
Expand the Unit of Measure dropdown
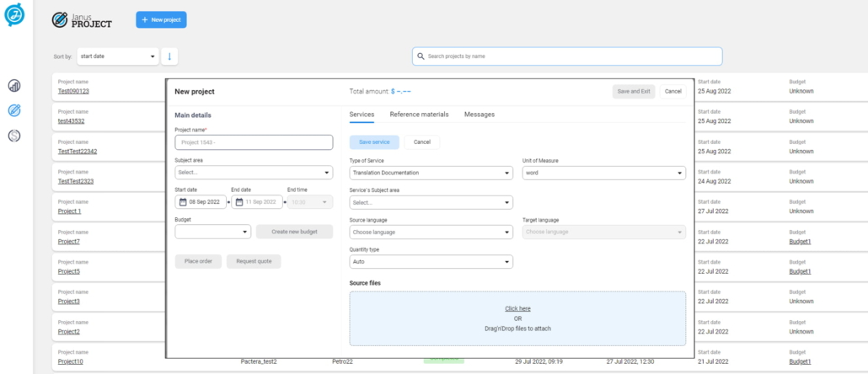tap(604, 173)
